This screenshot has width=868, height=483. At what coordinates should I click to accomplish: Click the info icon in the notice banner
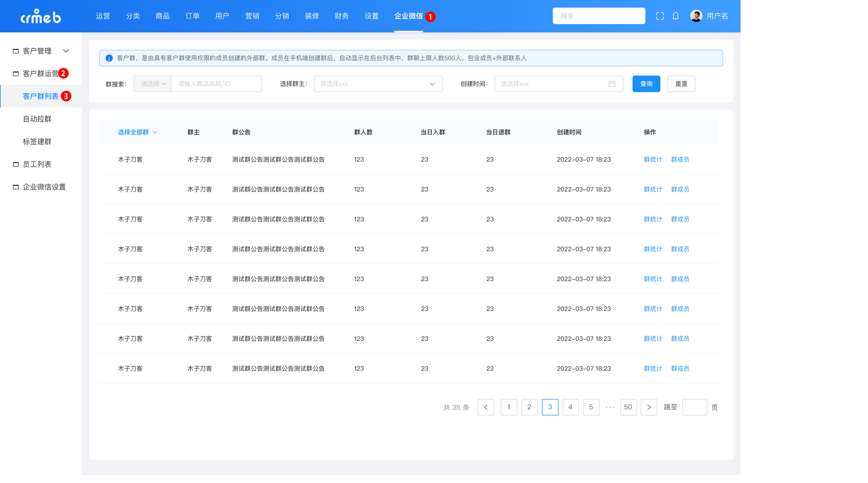coord(109,58)
